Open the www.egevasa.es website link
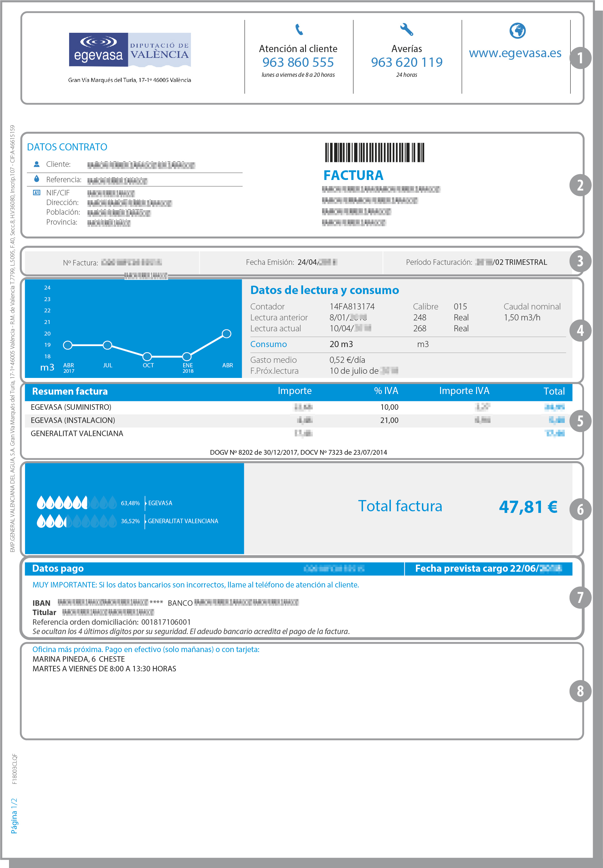Screen dimensions: 603x868 (x=515, y=53)
